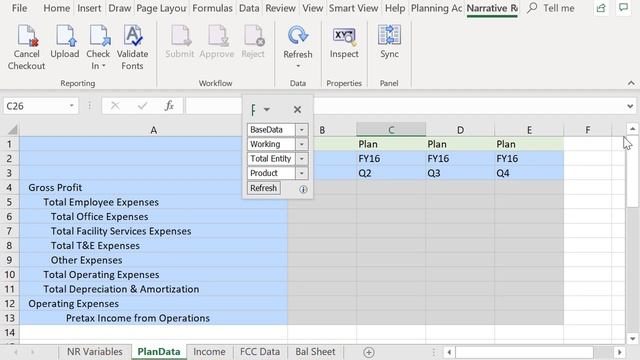Open the Comments icon at top right
Screen dimensions: 640x360
pyautogui.click(x=623, y=7)
